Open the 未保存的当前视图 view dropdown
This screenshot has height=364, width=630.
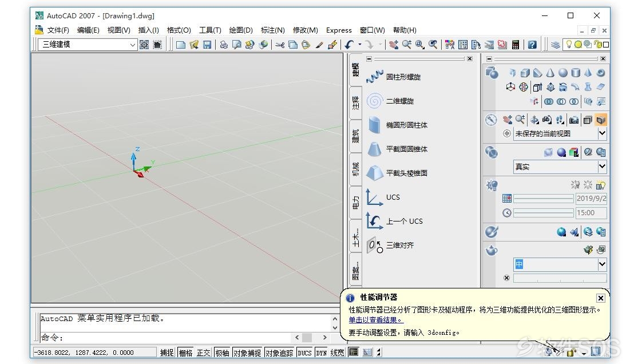(x=602, y=133)
